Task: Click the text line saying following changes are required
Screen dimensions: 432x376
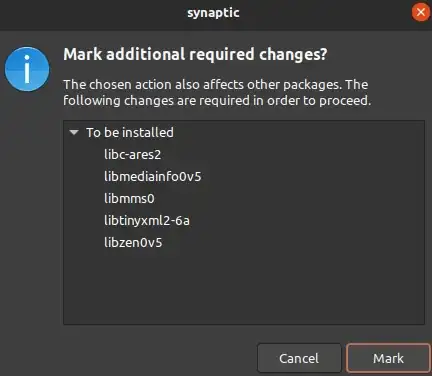Action: click(217, 100)
